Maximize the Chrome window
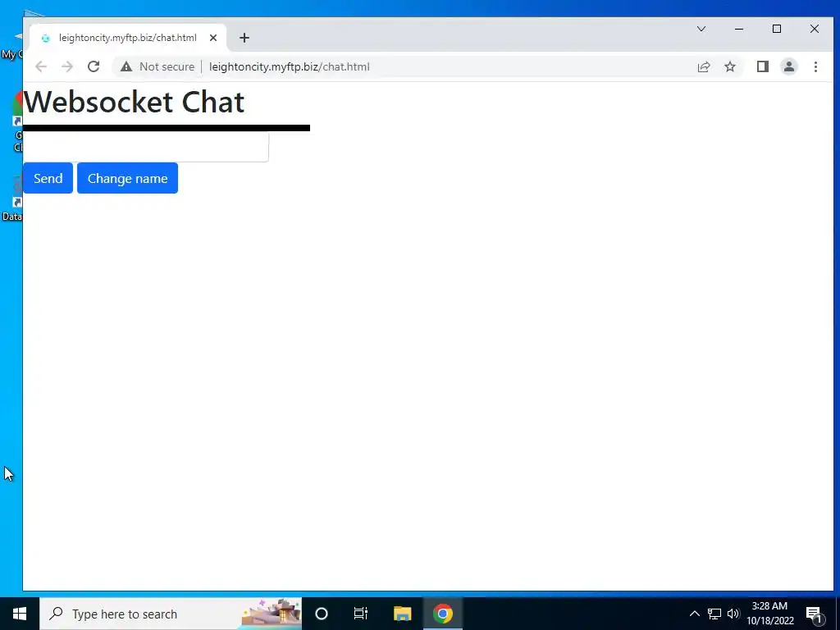Screen dimensions: 840x630 pyautogui.click(x=777, y=29)
